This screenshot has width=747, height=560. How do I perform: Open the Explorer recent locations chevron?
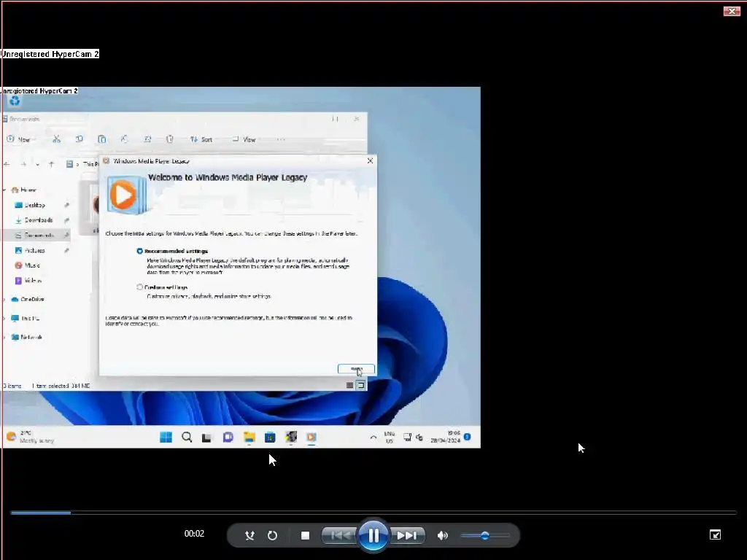click(37, 165)
